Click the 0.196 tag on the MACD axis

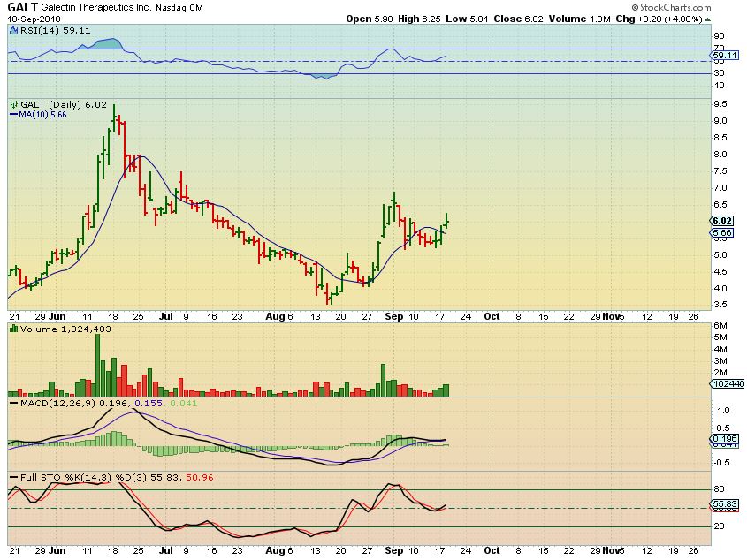click(725, 439)
